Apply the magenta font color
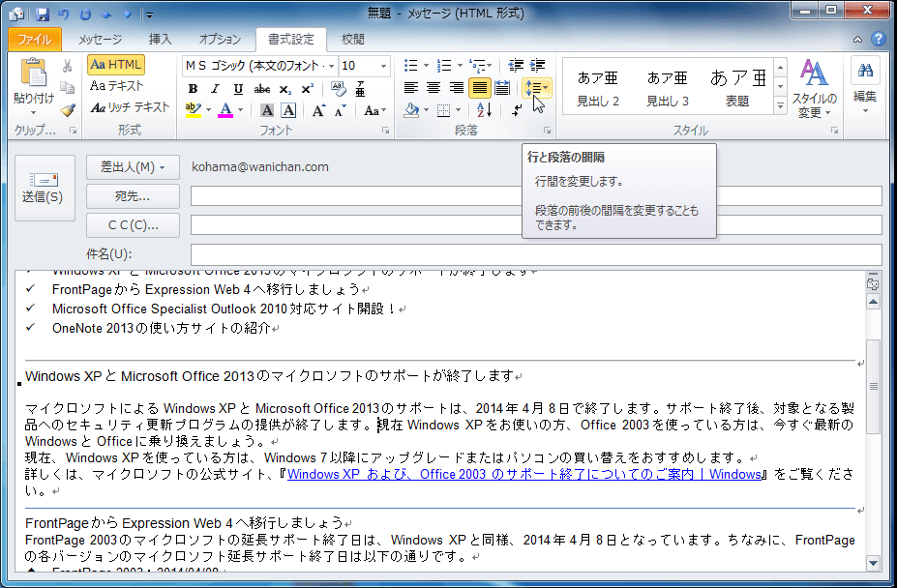Image resolution: width=897 pixels, height=588 pixels. point(226,110)
